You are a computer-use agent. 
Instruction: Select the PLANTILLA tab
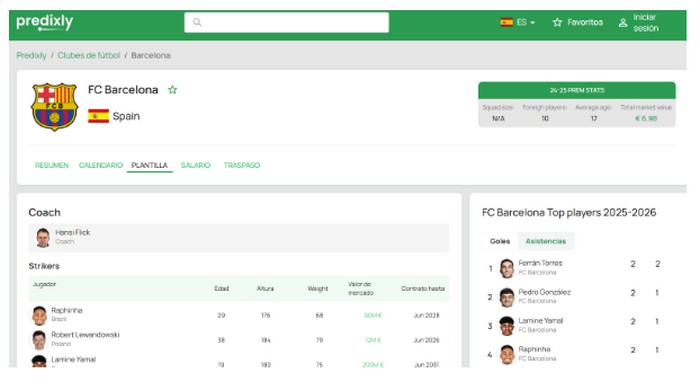point(150,165)
